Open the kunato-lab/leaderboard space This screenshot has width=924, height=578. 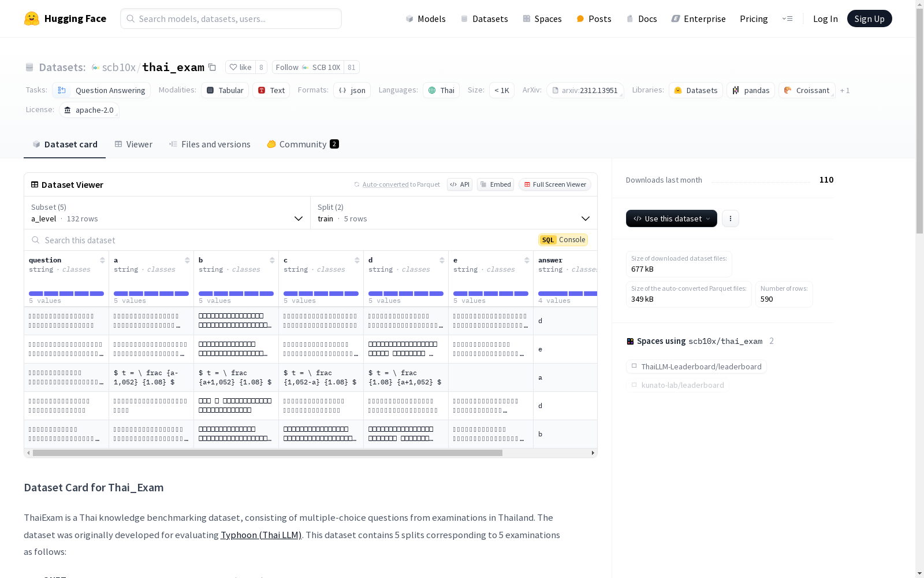coord(677,385)
